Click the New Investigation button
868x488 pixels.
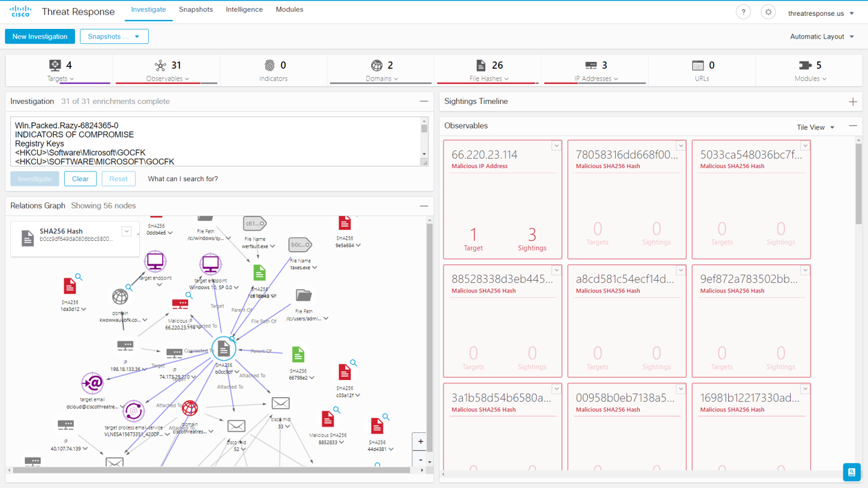pyautogui.click(x=39, y=36)
